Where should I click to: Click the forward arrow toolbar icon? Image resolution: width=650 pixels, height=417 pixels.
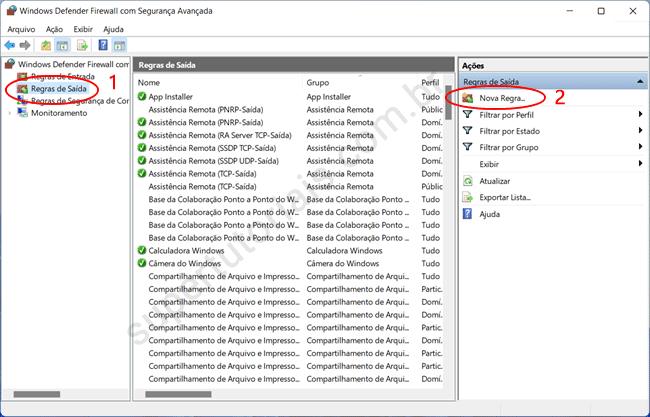pyautogui.click(x=25, y=46)
